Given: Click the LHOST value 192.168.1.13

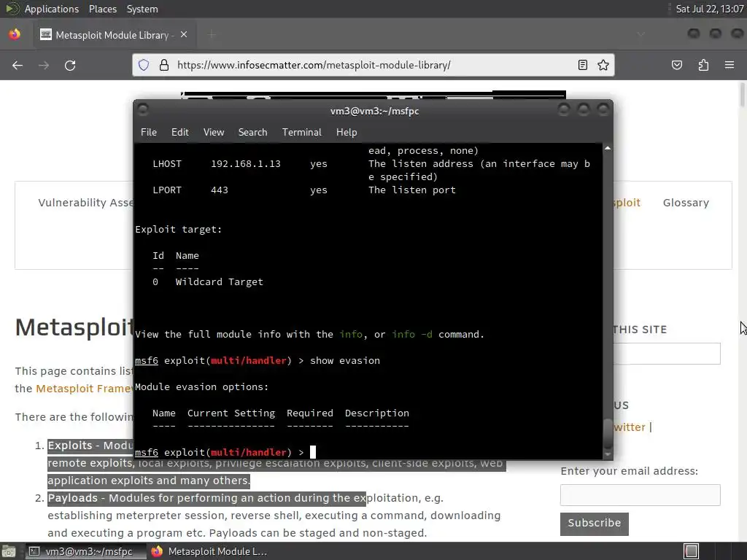Looking at the screenshot, I should coord(245,164).
